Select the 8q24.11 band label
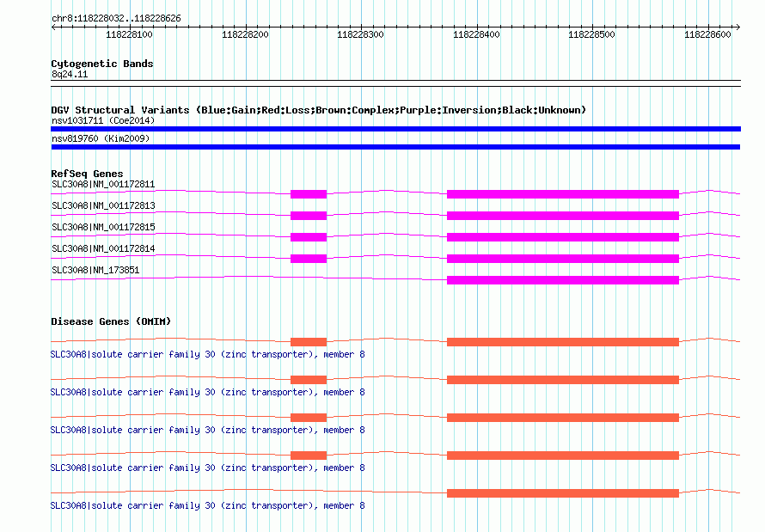Screen dimensions: 765x532 70,74
